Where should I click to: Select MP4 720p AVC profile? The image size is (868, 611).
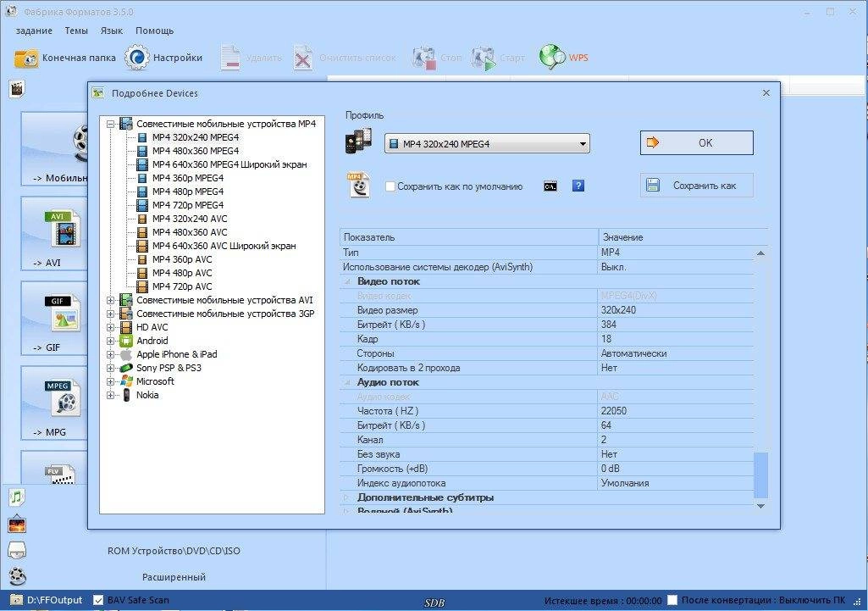pyautogui.click(x=182, y=286)
